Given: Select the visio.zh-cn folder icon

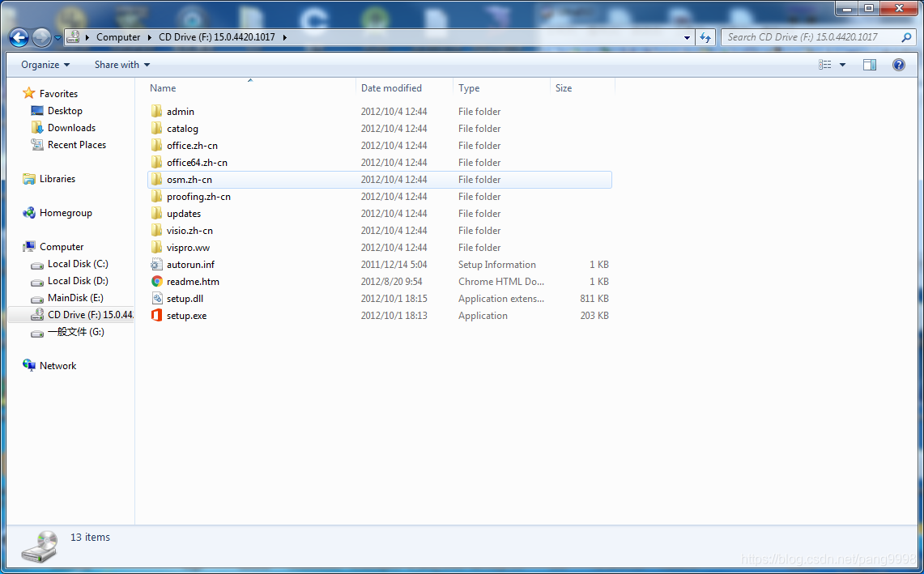Looking at the screenshot, I should tap(156, 231).
